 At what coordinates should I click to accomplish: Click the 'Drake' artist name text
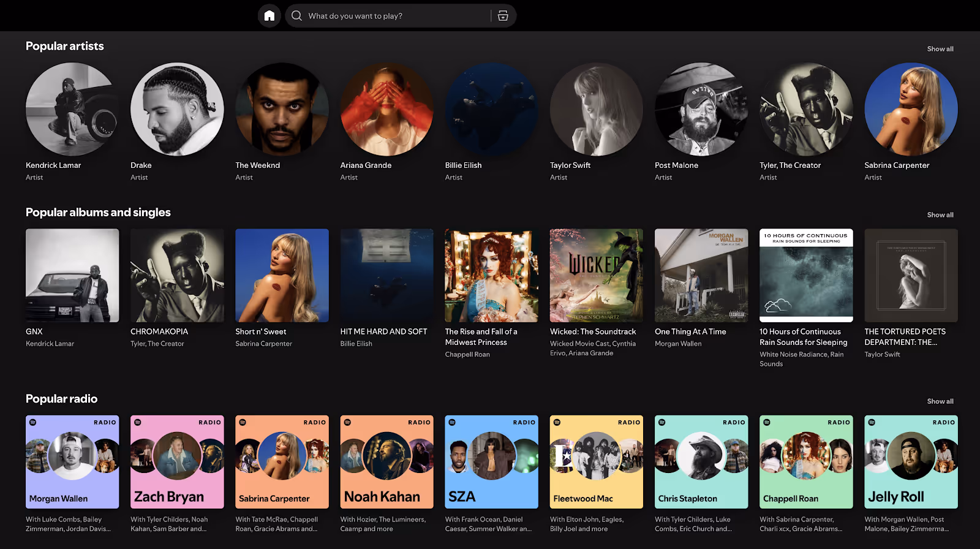coord(141,165)
